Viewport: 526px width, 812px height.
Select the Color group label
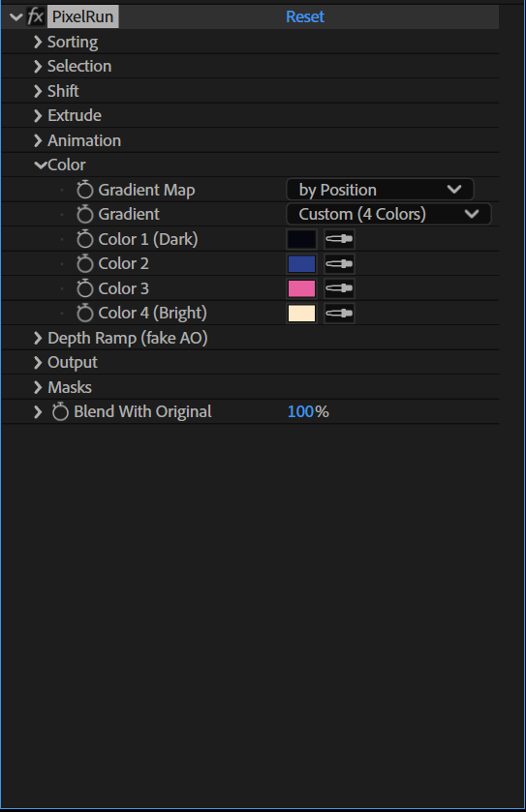[x=66, y=165]
